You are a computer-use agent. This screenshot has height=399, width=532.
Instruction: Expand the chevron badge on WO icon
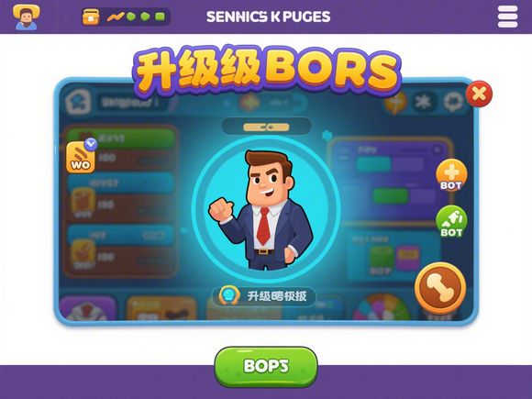coord(91,144)
